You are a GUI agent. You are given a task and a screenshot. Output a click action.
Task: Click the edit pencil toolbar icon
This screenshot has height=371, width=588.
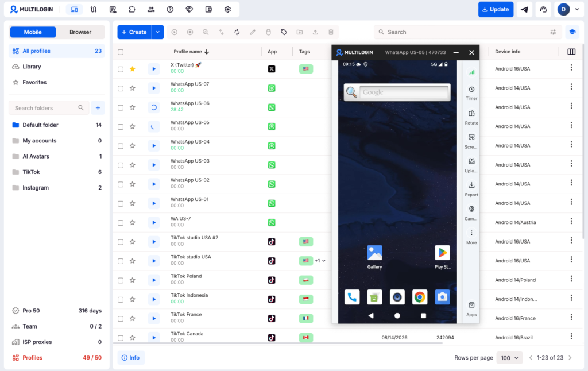pos(253,32)
